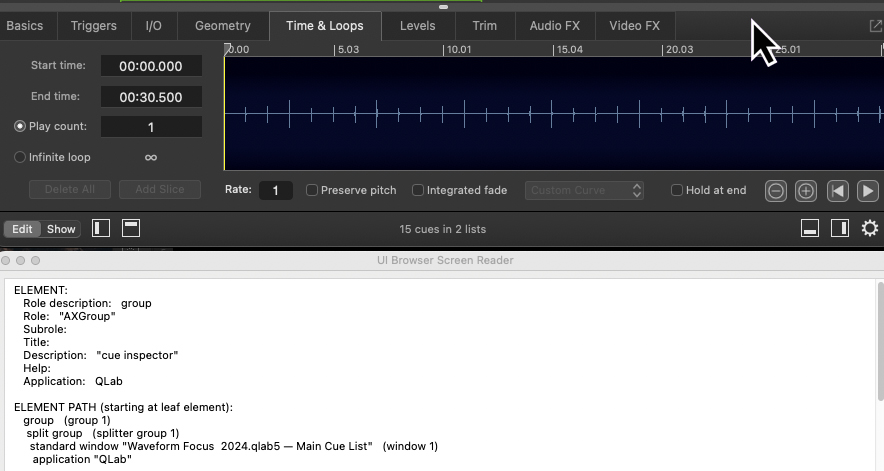
Task: Open the Custom Curve dropdown
Action: (585, 190)
